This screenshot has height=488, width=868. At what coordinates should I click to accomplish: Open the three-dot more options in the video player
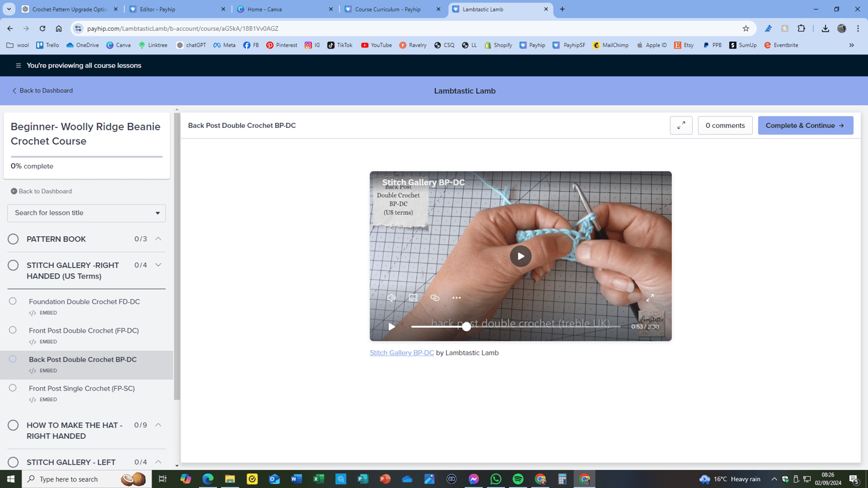pyautogui.click(x=457, y=298)
